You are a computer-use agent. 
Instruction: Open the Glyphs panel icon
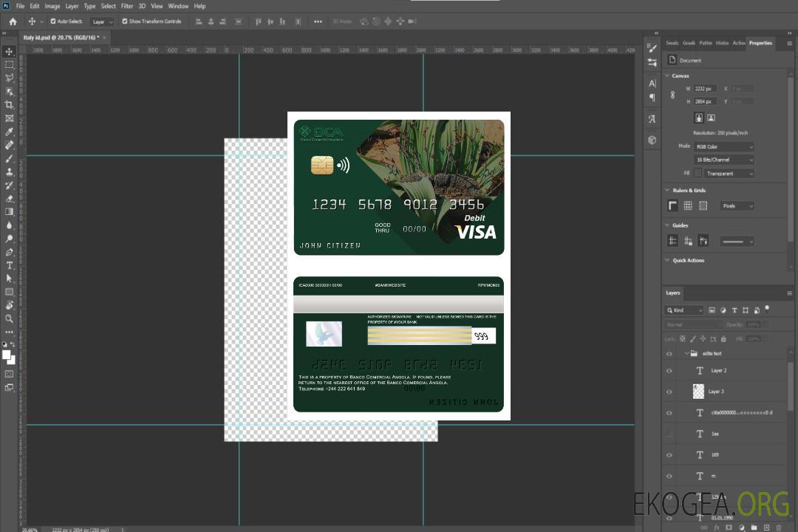coord(652,119)
